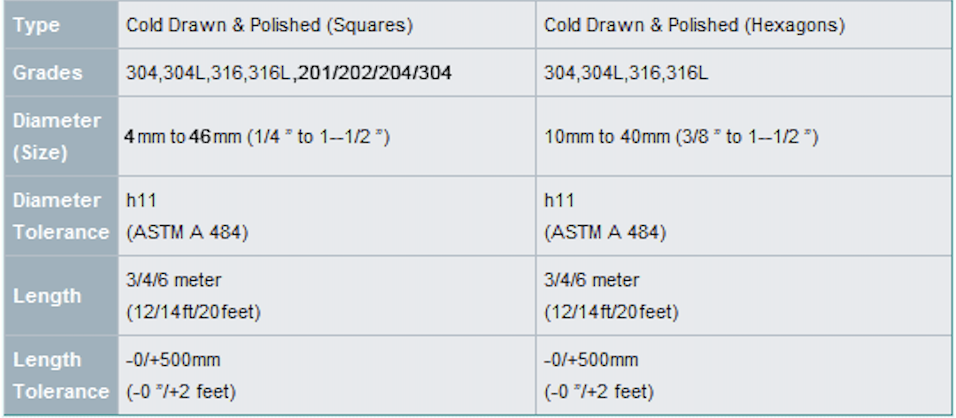Click the Diameter (Size) header cell
This screenshot has width=956, height=418.
click(x=57, y=136)
